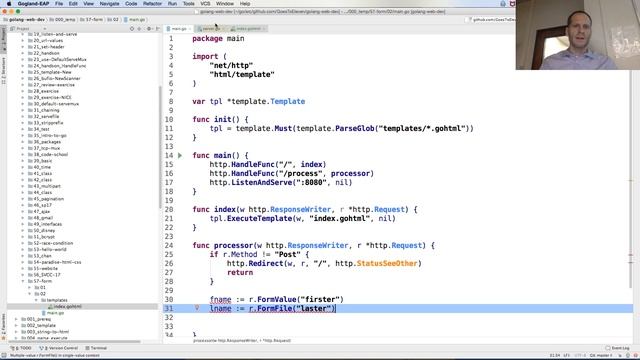Select the 54-paradise-html-css folder

[54, 262]
